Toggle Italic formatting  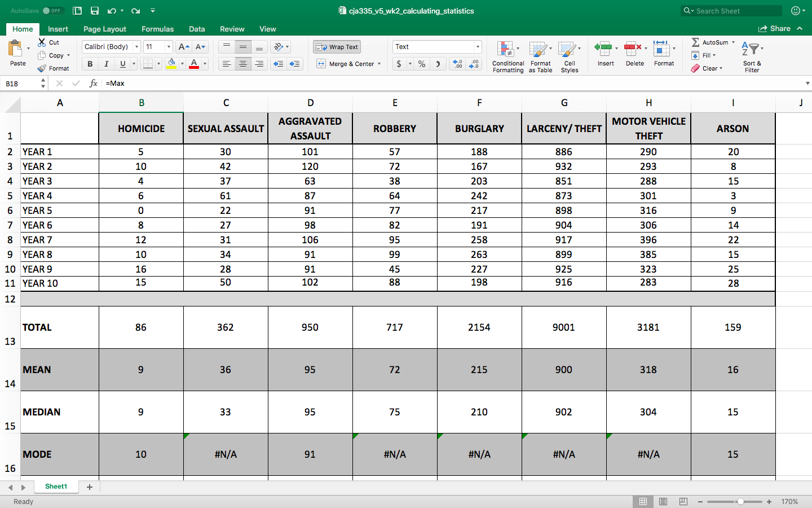(x=106, y=64)
